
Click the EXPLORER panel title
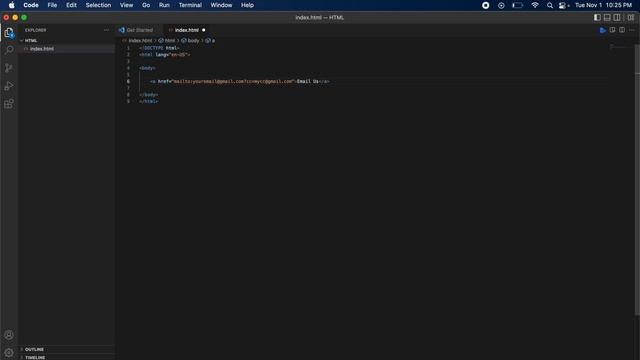pyautogui.click(x=36, y=30)
